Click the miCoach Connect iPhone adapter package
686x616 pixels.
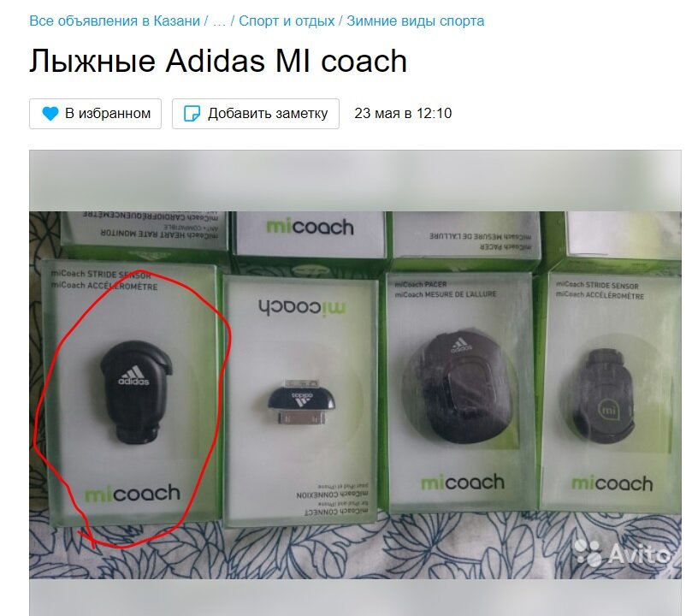(x=301, y=399)
